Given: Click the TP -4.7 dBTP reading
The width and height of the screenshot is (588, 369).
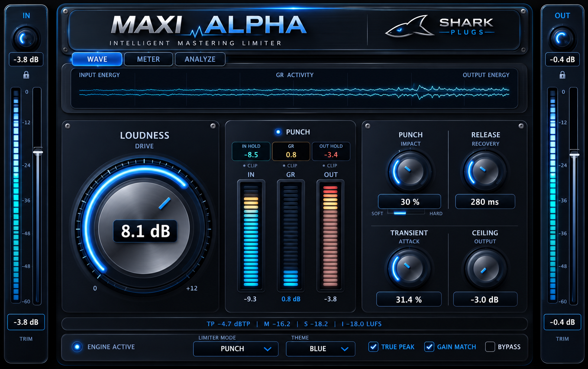Looking at the screenshot, I should 228,324.
